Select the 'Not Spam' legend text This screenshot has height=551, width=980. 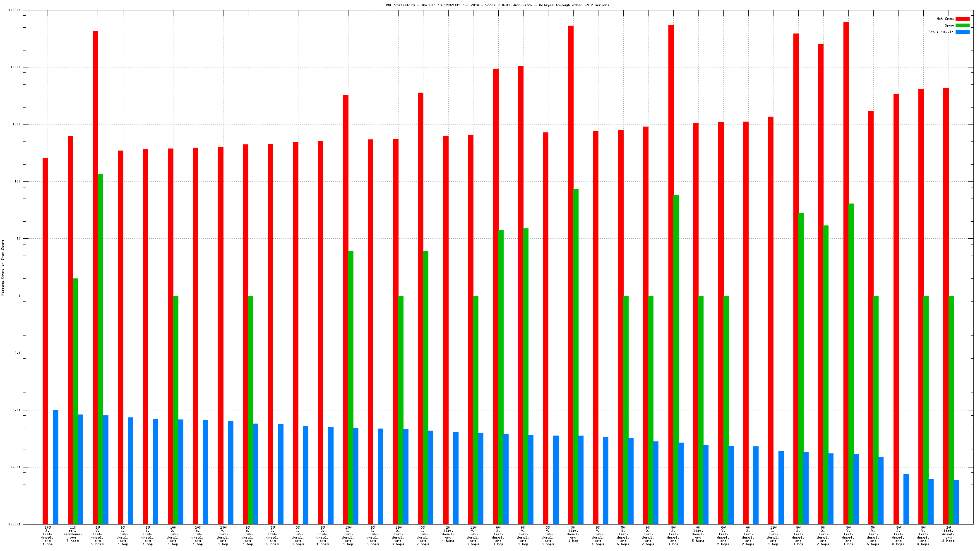945,19
